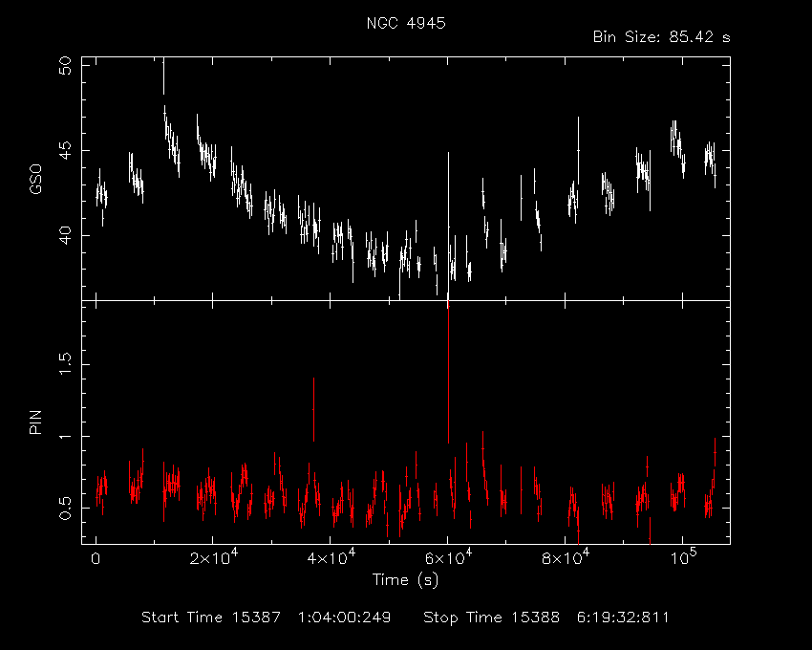Click the 1:04:00:249 start time value
The image size is (812, 650).
coord(344,617)
